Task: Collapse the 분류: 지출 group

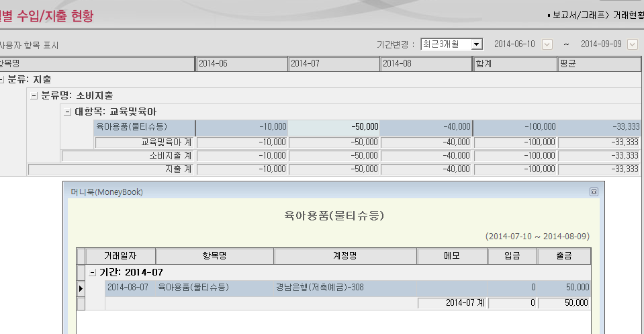Action: tap(2, 79)
